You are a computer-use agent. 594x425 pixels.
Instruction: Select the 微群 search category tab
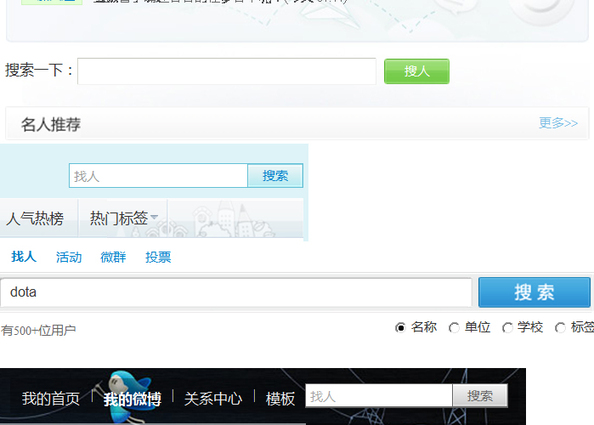point(113,257)
